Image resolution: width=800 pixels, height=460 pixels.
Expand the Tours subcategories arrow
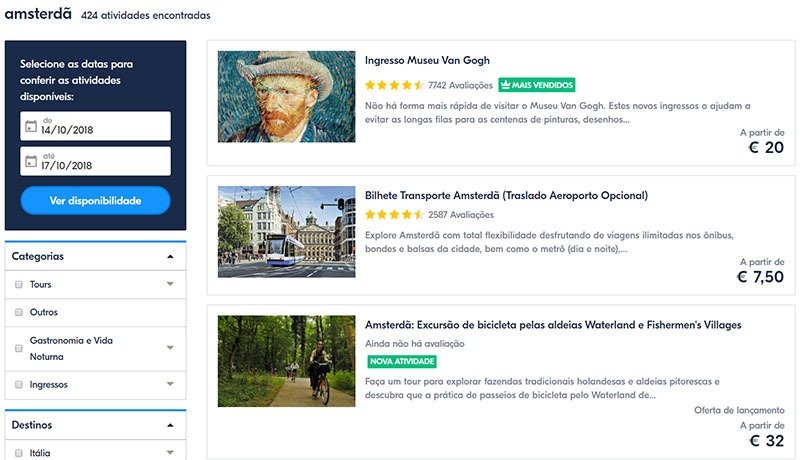pyautogui.click(x=170, y=284)
